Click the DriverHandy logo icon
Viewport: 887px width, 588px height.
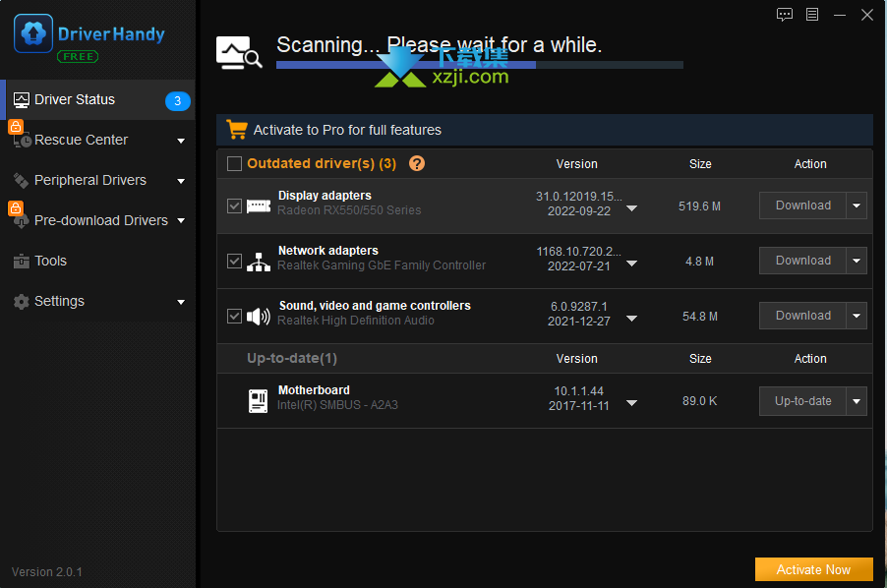pyautogui.click(x=33, y=33)
